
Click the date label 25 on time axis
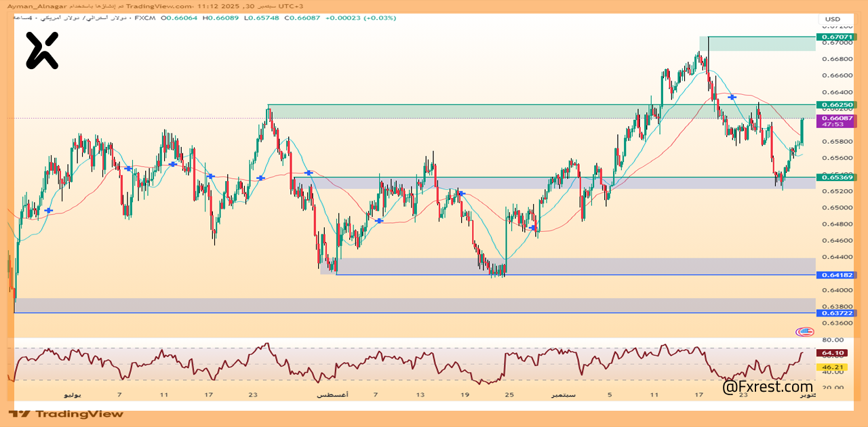click(509, 394)
